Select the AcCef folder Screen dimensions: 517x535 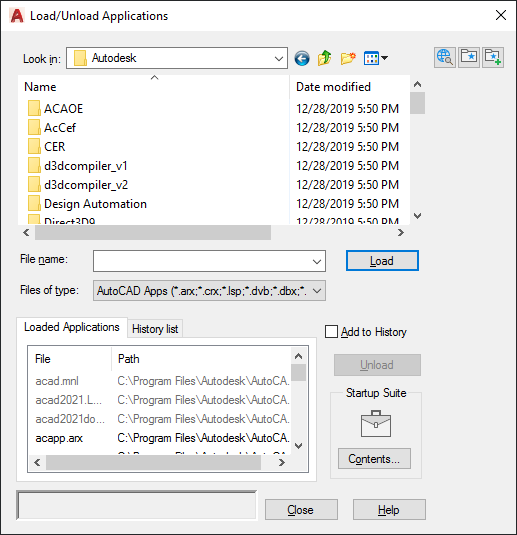[52, 128]
